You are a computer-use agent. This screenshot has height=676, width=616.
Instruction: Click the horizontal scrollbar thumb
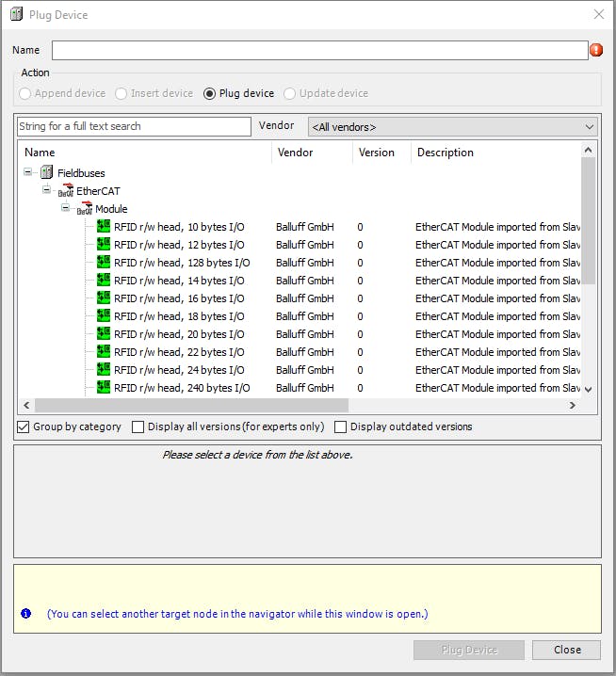click(x=191, y=405)
